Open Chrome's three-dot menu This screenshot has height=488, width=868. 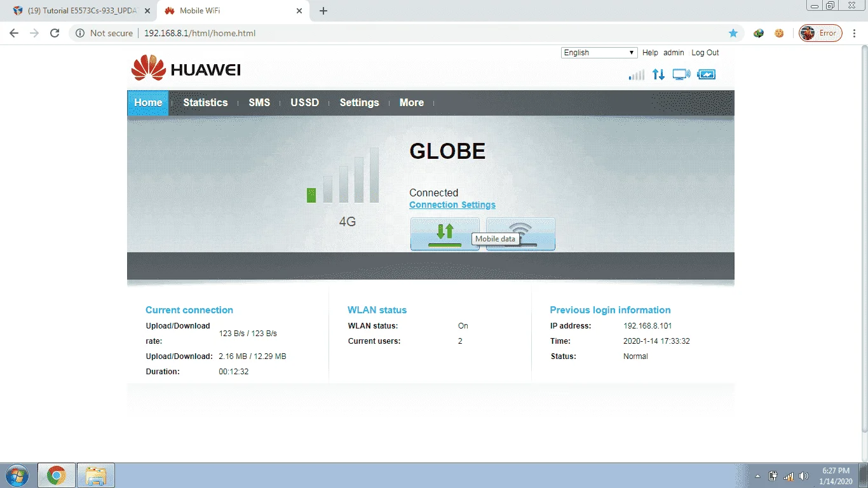click(855, 33)
